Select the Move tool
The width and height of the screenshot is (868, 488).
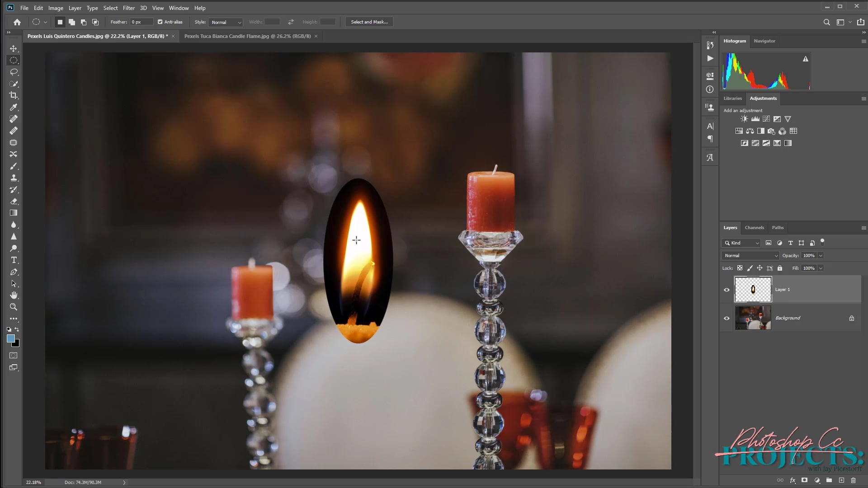(14, 48)
